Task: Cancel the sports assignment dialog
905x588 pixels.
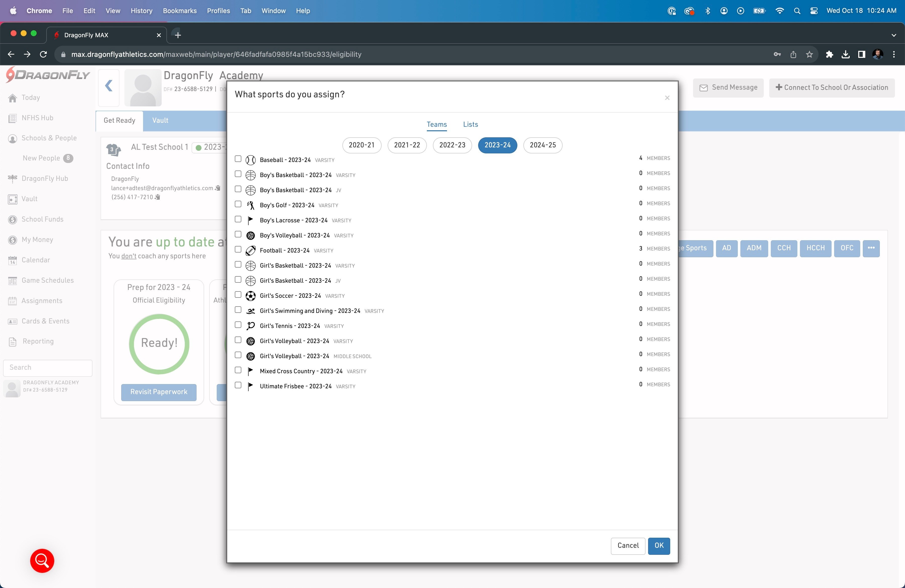Action: pos(628,545)
